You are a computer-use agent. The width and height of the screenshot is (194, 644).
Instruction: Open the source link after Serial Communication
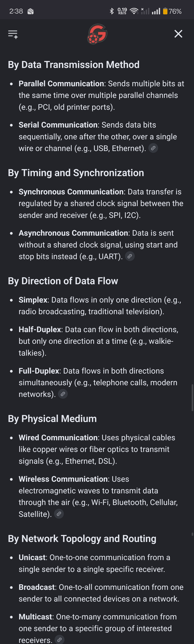153,148
